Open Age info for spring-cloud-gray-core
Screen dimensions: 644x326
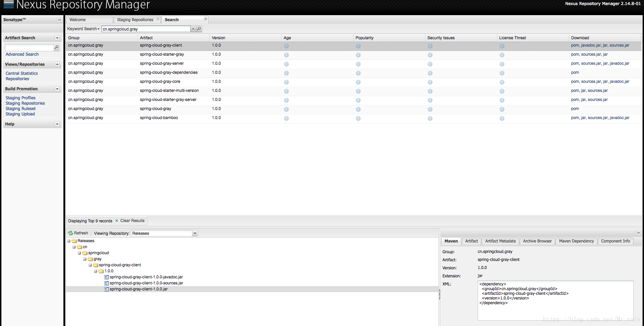click(286, 82)
